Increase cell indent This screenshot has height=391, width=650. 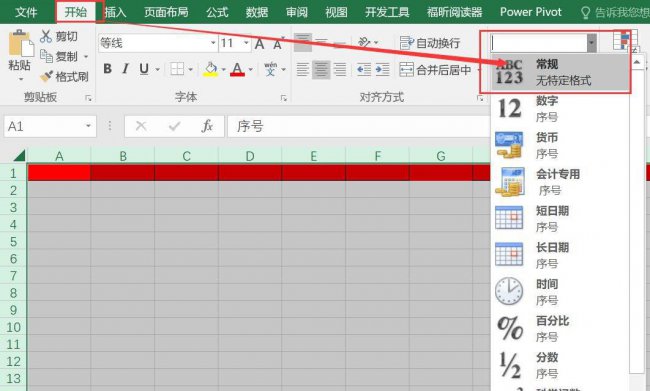pos(382,69)
